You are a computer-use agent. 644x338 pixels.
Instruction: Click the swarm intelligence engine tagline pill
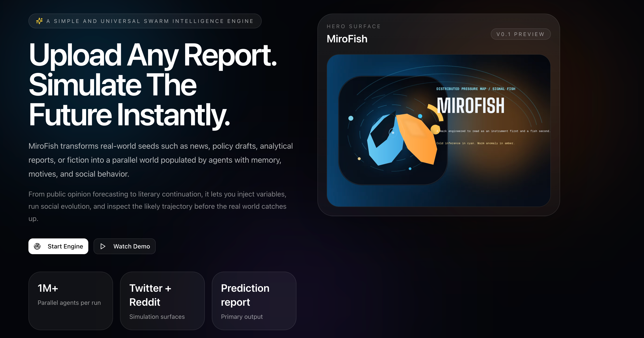coord(145,21)
